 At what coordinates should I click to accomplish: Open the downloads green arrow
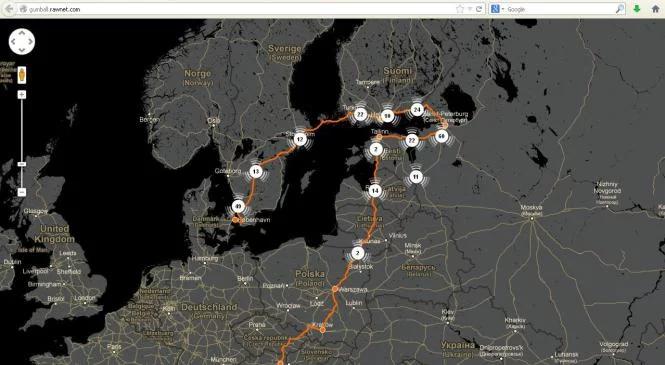pos(637,9)
